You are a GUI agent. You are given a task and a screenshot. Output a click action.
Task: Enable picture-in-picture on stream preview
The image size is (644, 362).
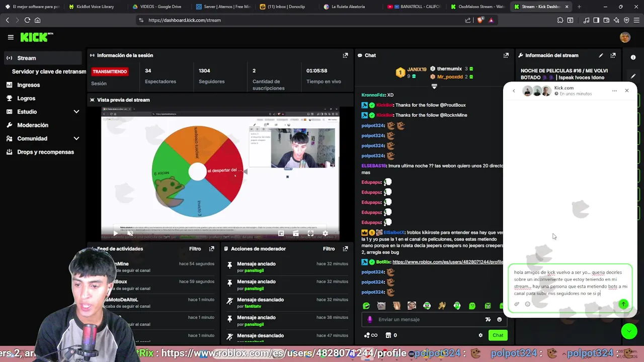point(281,233)
